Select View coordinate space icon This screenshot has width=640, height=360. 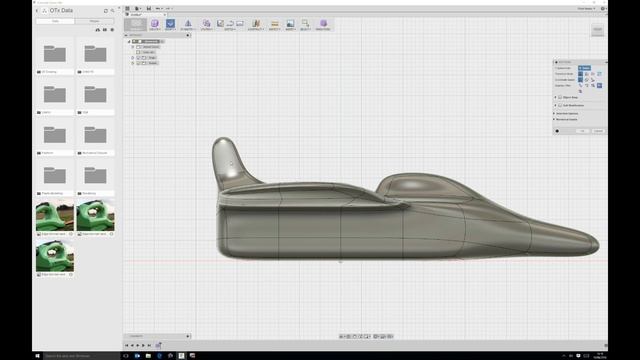coord(587,80)
